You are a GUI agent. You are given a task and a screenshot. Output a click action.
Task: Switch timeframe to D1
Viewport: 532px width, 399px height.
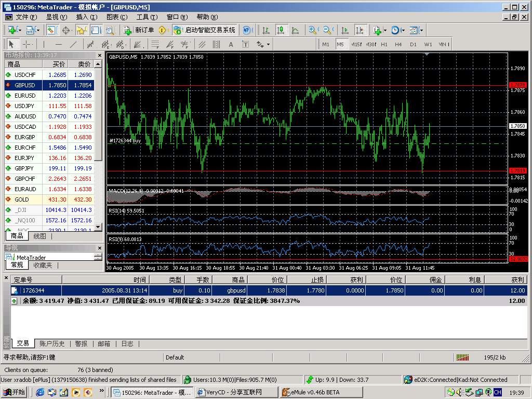[413, 45]
